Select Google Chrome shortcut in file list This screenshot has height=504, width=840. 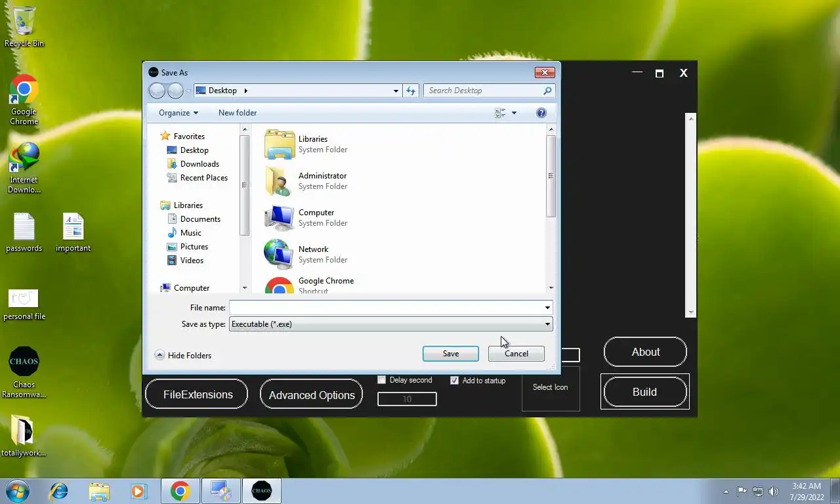click(310, 285)
